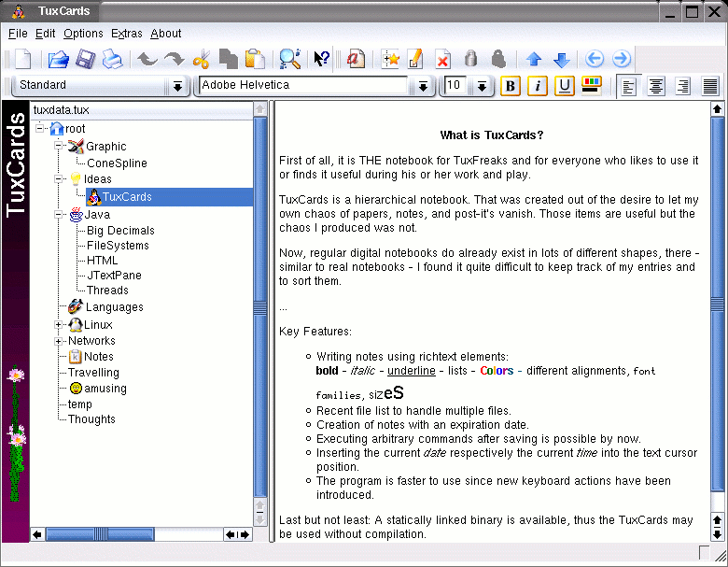The height and width of the screenshot is (567, 728).
Task: Click the undo arrow icon
Action: [x=147, y=60]
